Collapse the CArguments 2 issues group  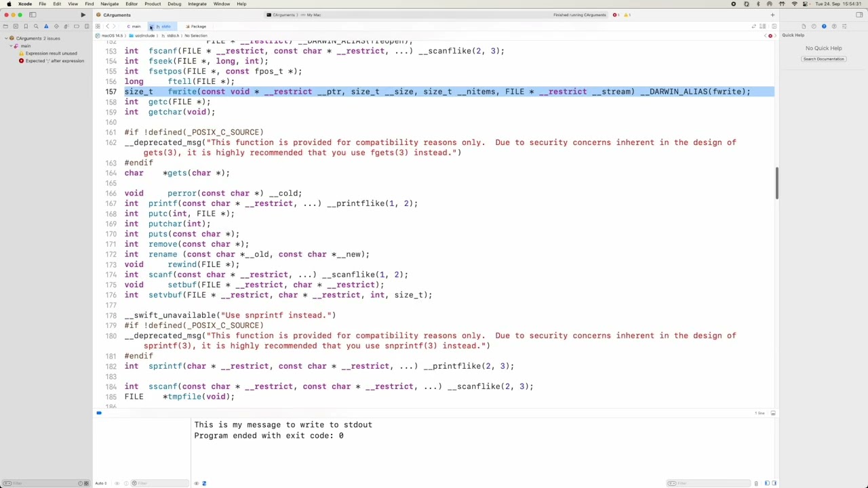6,39
